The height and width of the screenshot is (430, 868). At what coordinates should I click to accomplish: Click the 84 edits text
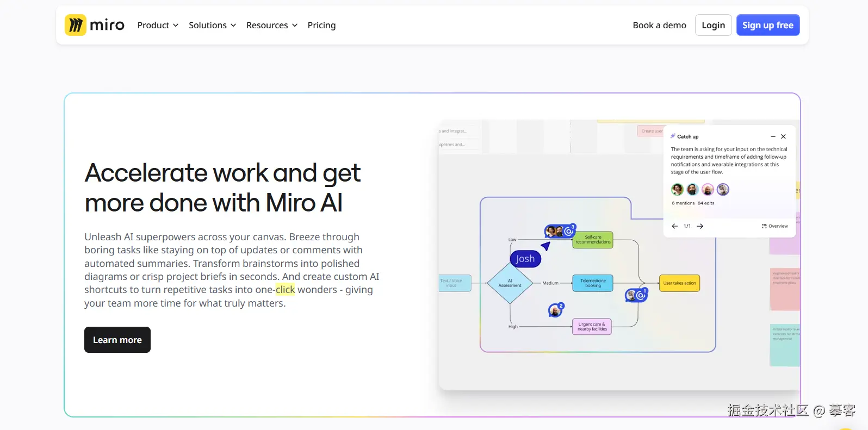(x=706, y=203)
